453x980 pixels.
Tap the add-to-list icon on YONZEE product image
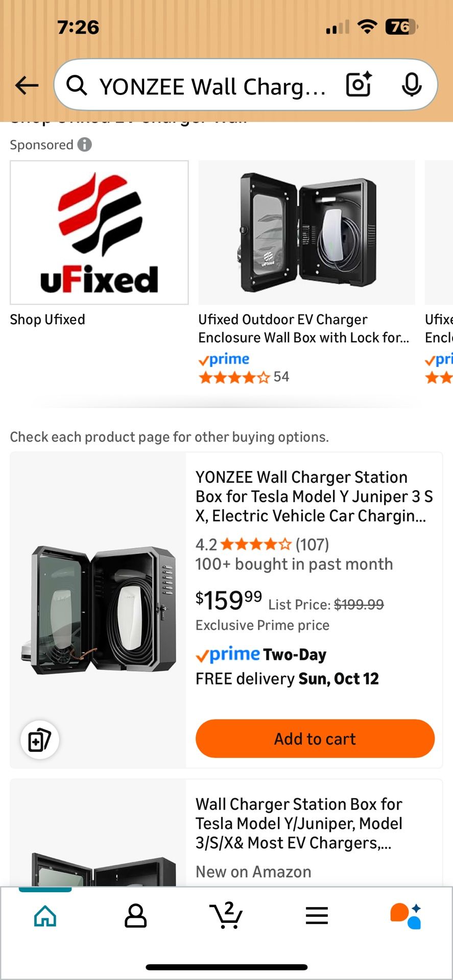click(39, 740)
